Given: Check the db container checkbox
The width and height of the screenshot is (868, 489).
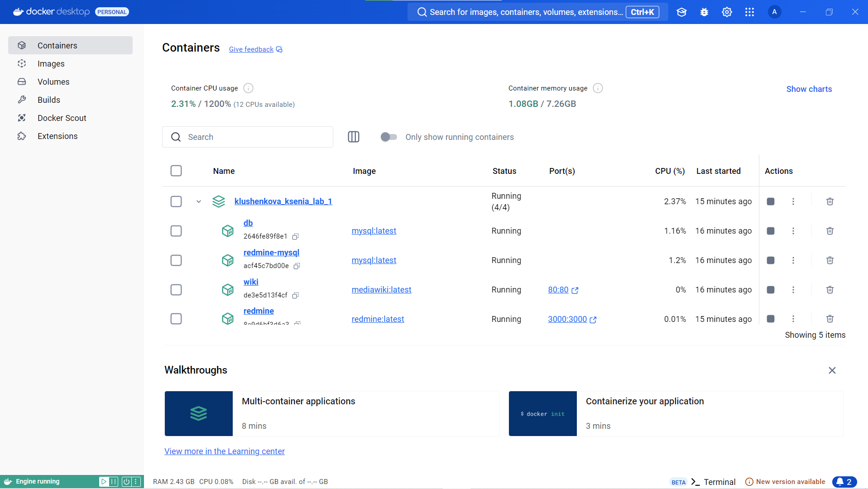Looking at the screenshot, I should (176, 231).
